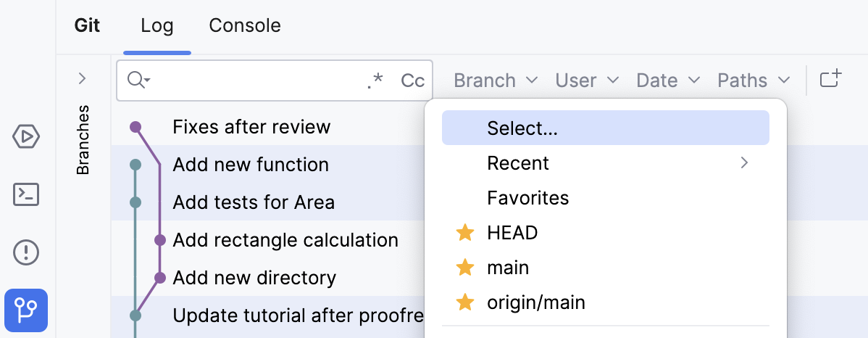
Task: Click the star icon next to HEAD
Action: tap(465, 233)
